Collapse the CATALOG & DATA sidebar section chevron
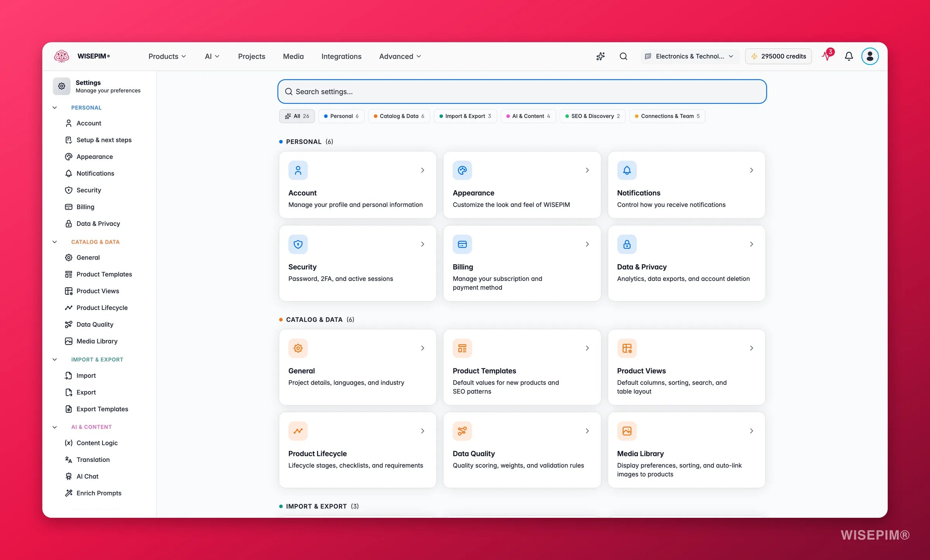930x560 pixels. click(x=55, y=242)
